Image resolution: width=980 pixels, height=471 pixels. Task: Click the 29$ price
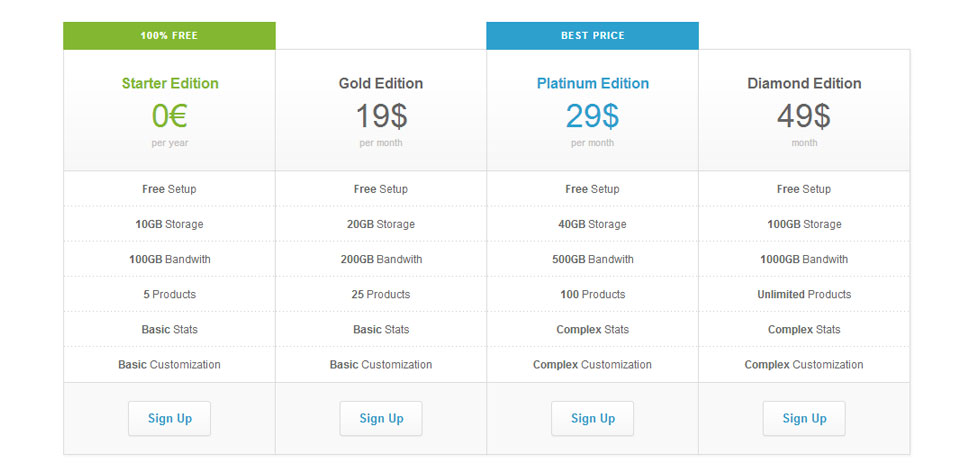pos(592,116)
